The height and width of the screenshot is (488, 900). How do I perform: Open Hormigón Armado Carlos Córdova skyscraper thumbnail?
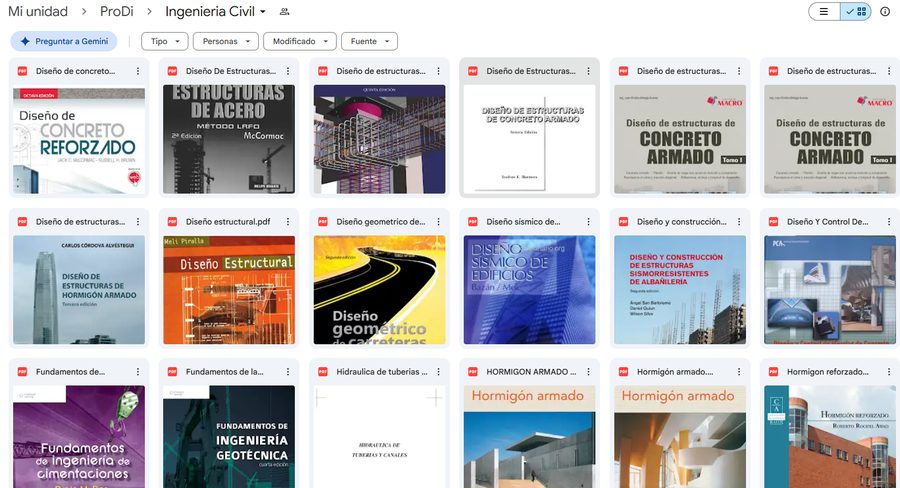79,290
